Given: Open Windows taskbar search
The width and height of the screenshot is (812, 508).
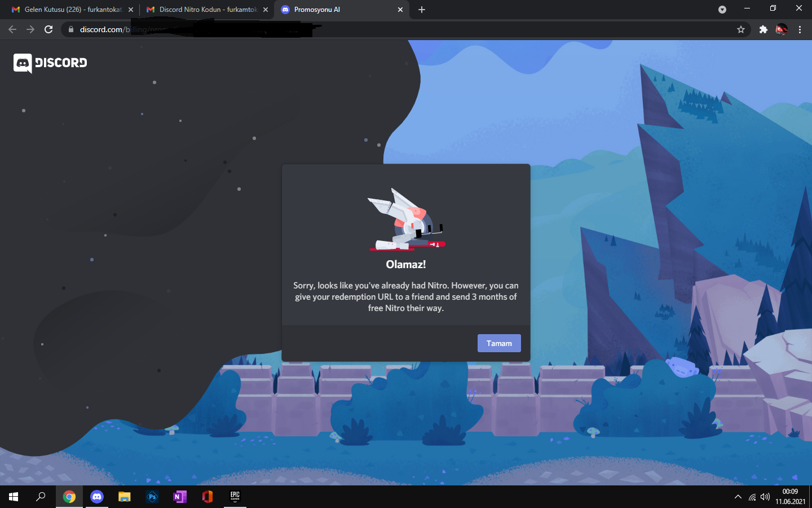Looking at the screenshot, I should [41, 497].
